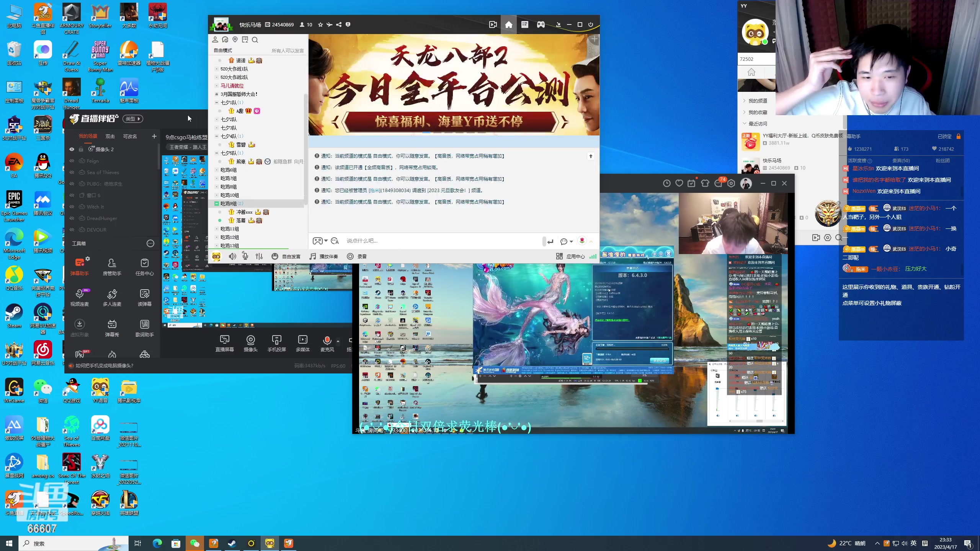Open 歌词助手 tool
The width and height of the screenshot is (980, 551).
point(144,328)
